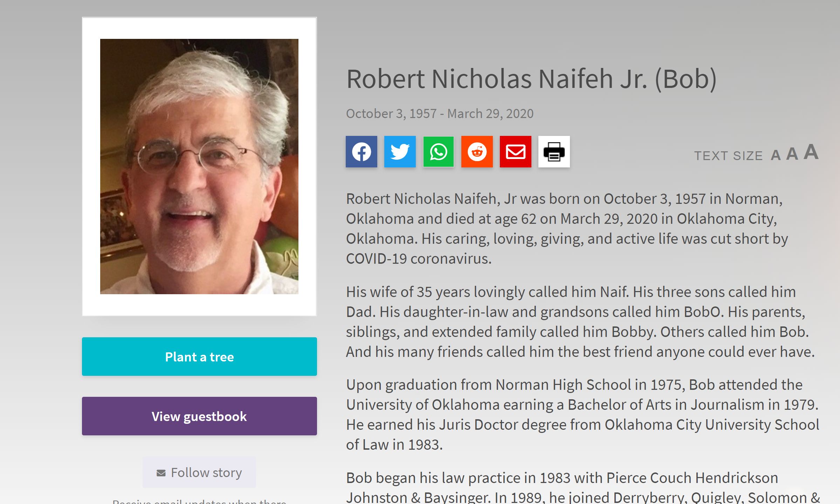Click paragraph beginning "His wife of 35 years"
This screenshot has width=840, height=504.
point(580,322)
